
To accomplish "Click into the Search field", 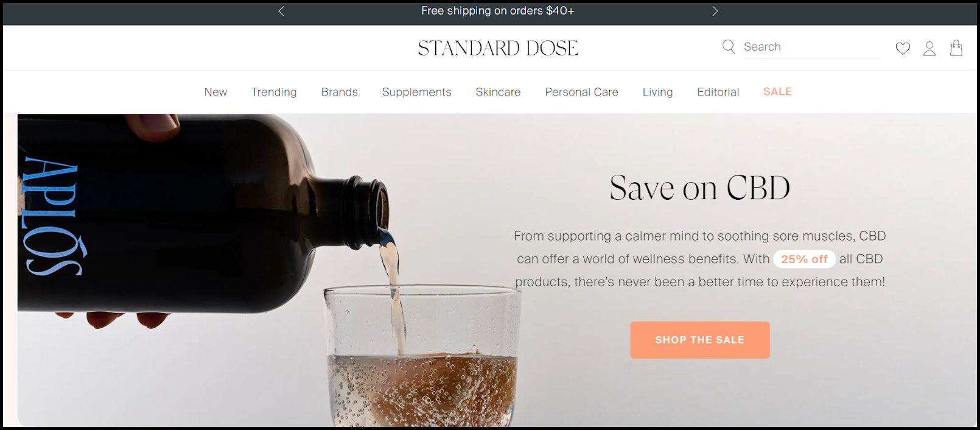I will pyautogui.click(x=812, y=47).
